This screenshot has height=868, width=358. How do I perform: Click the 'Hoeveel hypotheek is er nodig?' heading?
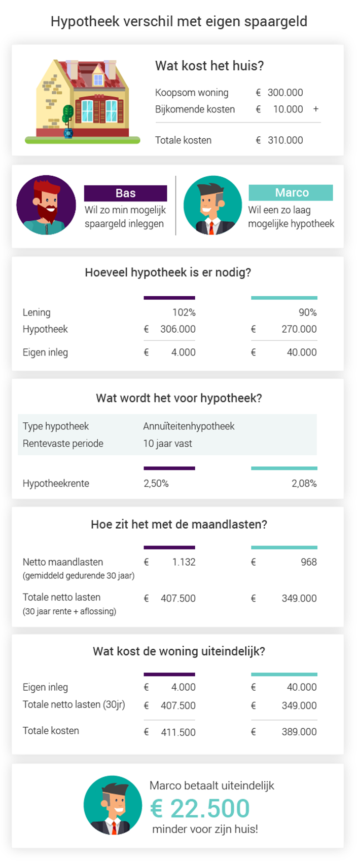[168, 272]
